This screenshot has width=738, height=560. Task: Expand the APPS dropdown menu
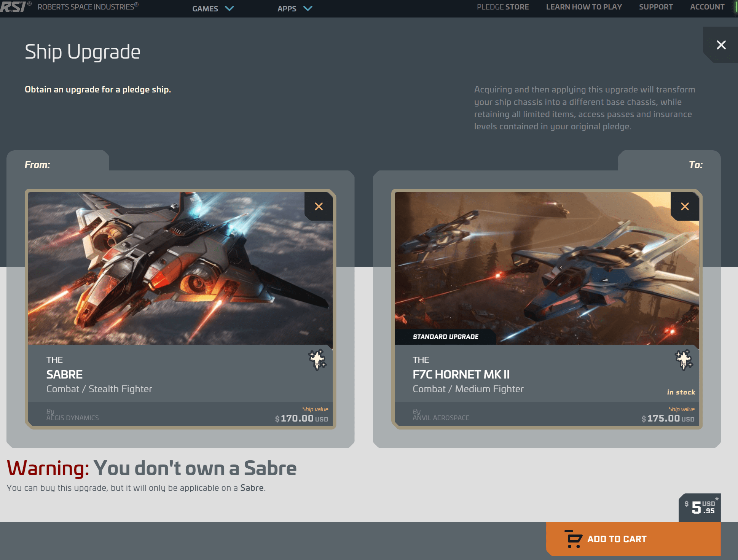(295, 8)
